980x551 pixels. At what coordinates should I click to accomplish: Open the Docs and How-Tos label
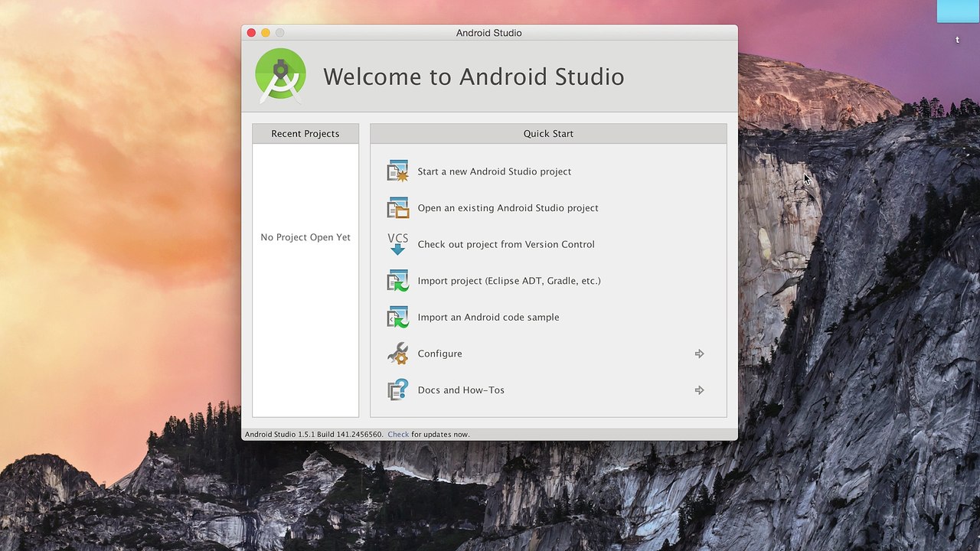461,390
